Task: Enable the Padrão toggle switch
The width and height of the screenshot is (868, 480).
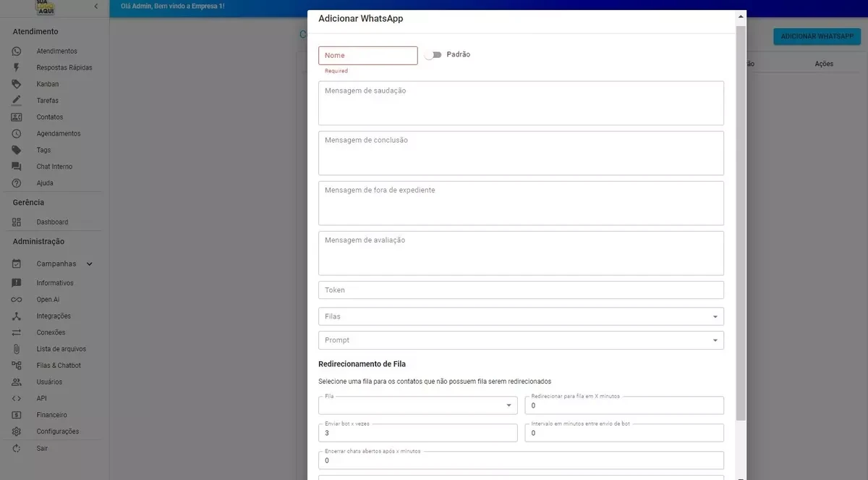Action: pyautogui.click(x=433, y=54)
